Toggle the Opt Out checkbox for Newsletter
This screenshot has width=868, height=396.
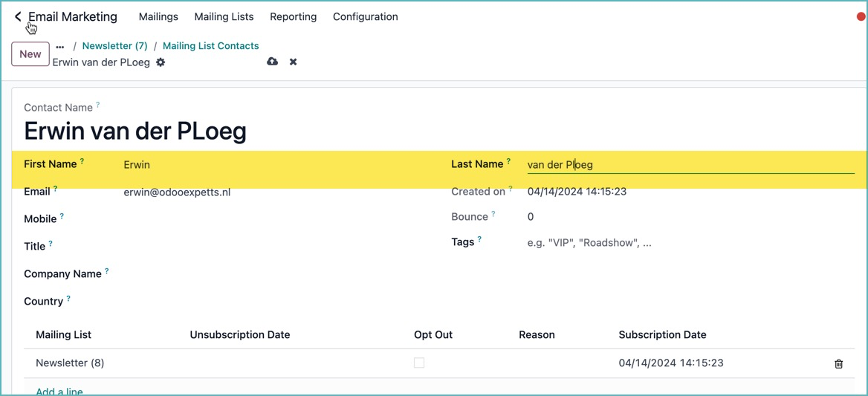(419, 363)
